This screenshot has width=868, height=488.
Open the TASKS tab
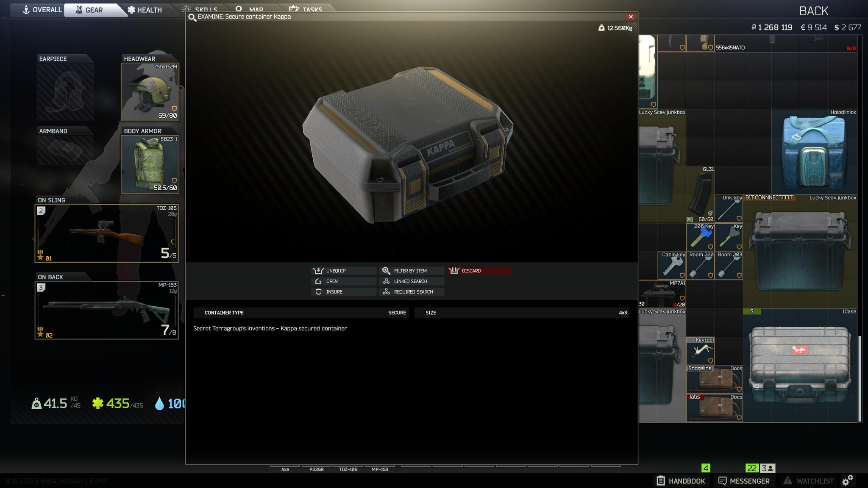pos(306,8)
